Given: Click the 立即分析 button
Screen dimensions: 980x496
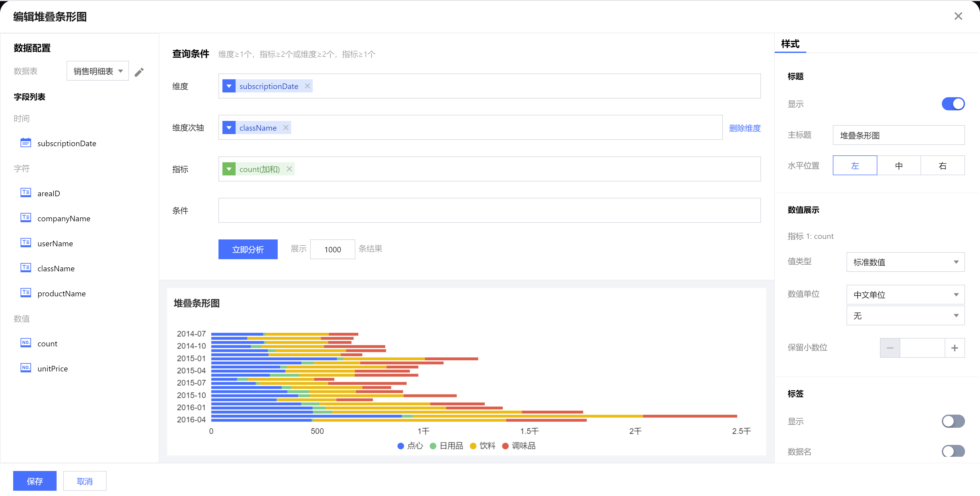Looking at the screenshot, I should (x=248, y=249).
